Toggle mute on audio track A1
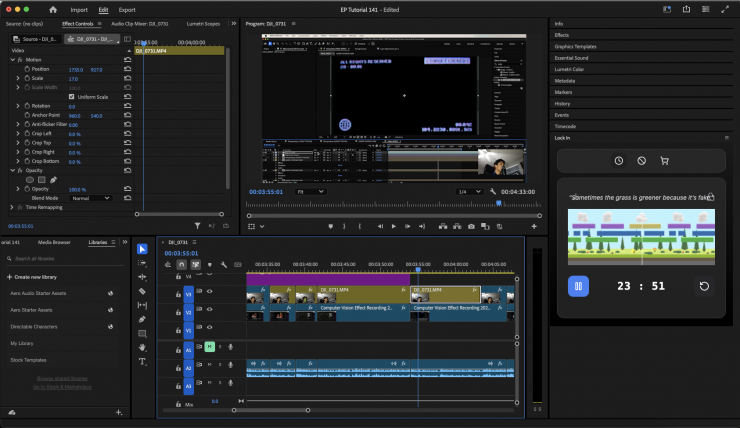Screen dimensions: 740x428 [x=209, y=347]
